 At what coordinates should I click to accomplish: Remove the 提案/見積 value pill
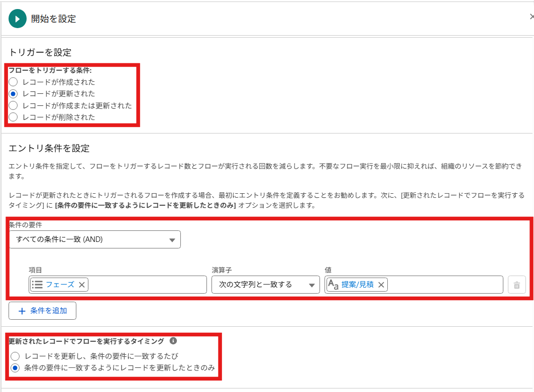[382, 285]
